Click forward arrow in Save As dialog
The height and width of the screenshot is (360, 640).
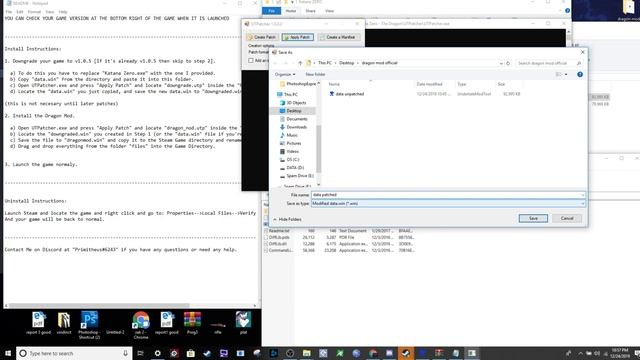click(286, 63)
